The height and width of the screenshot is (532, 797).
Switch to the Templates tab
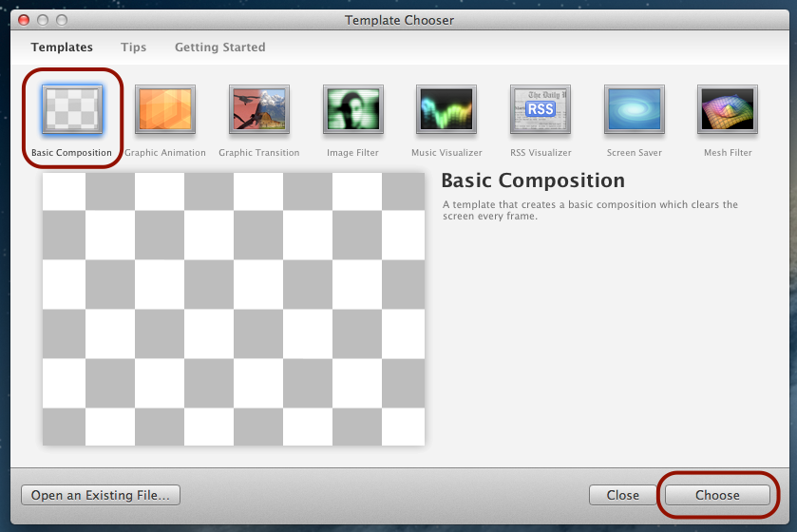point(62,47)
